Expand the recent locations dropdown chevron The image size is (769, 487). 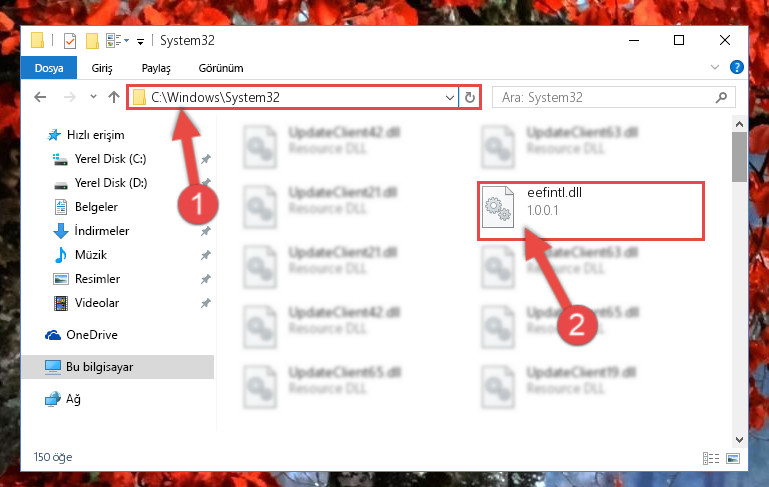point(93,97)
